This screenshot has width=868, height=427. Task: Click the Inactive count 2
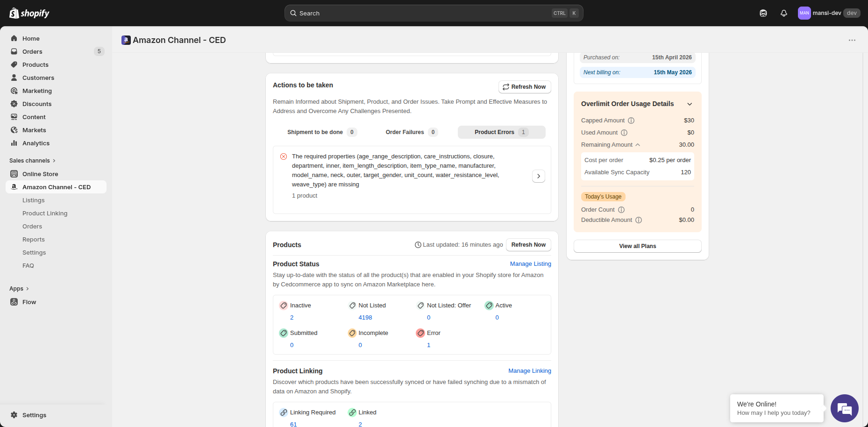292,318
